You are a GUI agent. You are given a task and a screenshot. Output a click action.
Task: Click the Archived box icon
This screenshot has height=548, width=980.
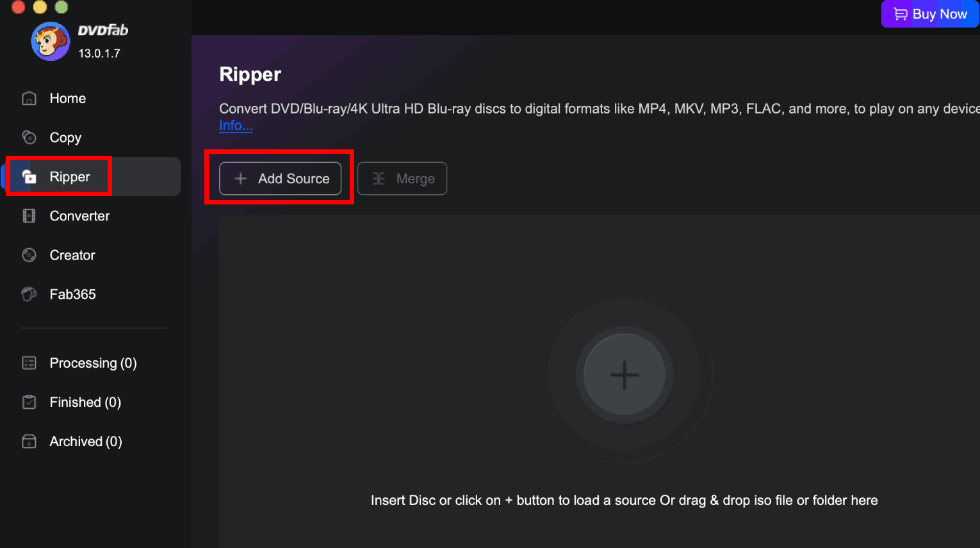point(29,441)
